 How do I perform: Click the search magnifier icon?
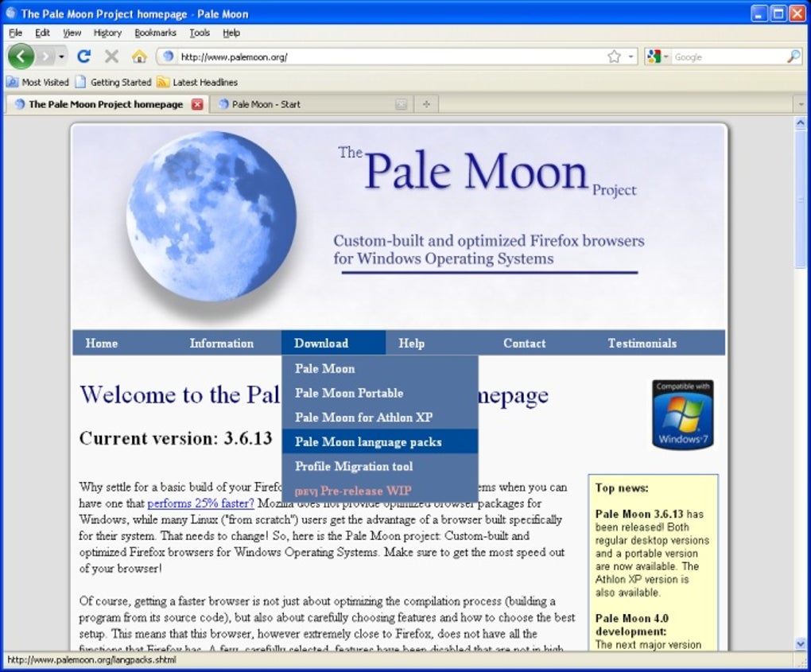pyautogui.click(x=793, y=56)
